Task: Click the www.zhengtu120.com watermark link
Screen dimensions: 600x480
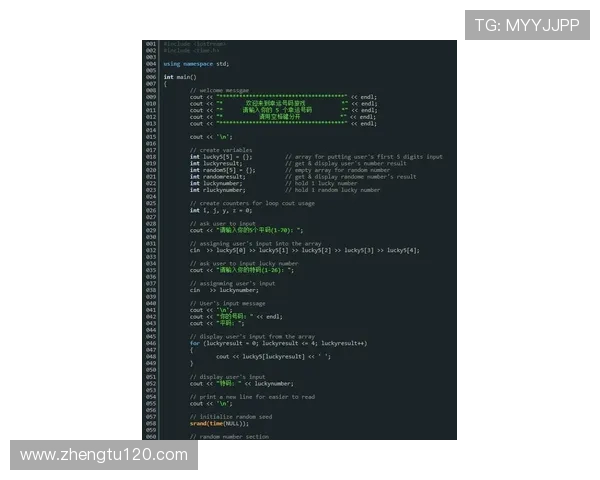Action: [x=104, y=455]
